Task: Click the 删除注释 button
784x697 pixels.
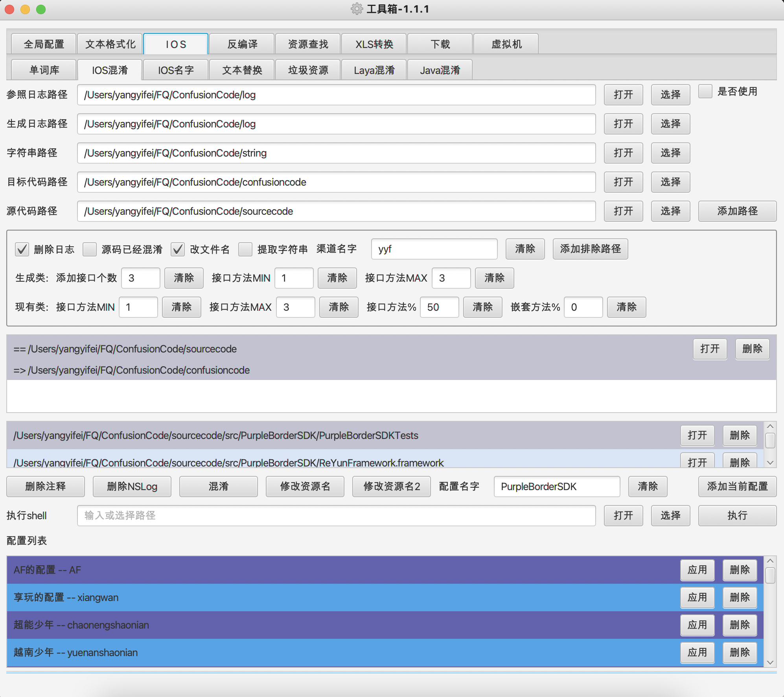Action: pos(46,487)
